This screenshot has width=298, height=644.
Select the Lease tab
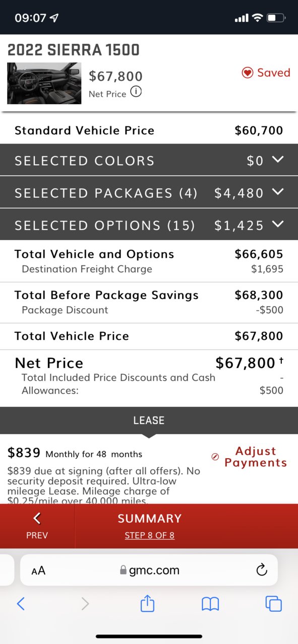[149, 420]
